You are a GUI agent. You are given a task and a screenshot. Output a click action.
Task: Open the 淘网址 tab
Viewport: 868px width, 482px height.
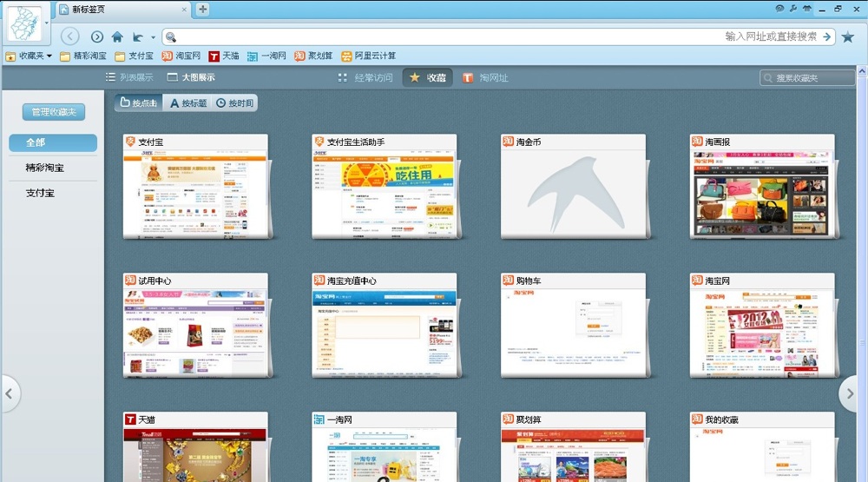[485, 77]
